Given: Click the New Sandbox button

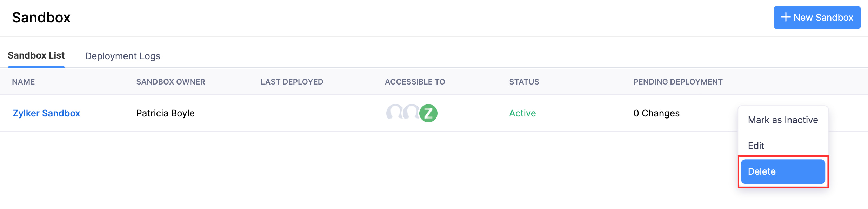Looking at the screenshot, I should tap(817, 18).
